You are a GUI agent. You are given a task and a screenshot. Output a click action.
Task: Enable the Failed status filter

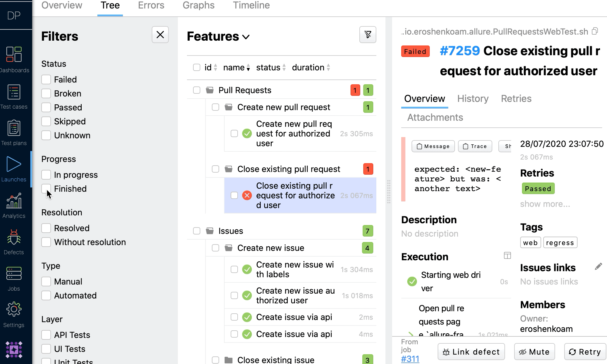coord(46,79)
